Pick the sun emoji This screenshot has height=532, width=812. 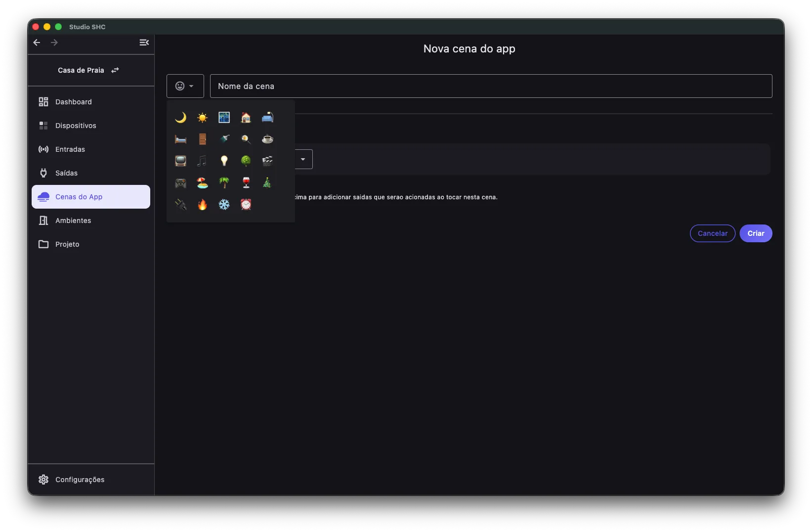pyautogui.click(x=202, y=118)
